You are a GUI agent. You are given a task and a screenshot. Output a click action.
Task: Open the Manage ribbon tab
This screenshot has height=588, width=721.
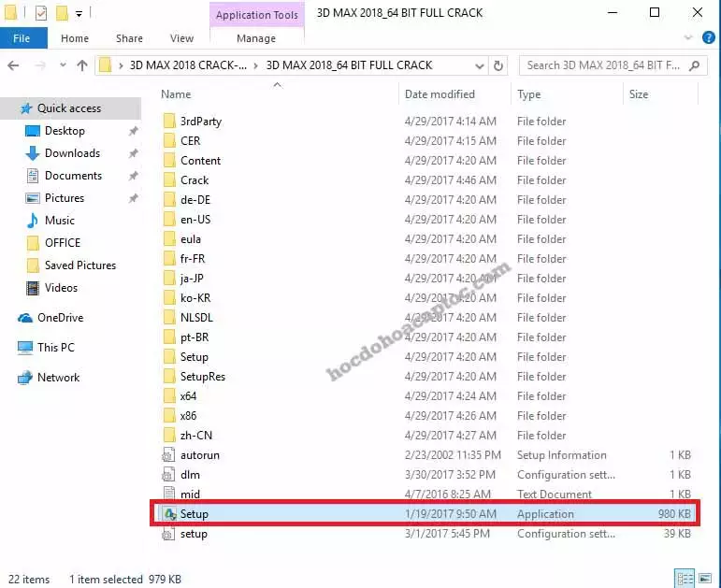coord(256,38)
